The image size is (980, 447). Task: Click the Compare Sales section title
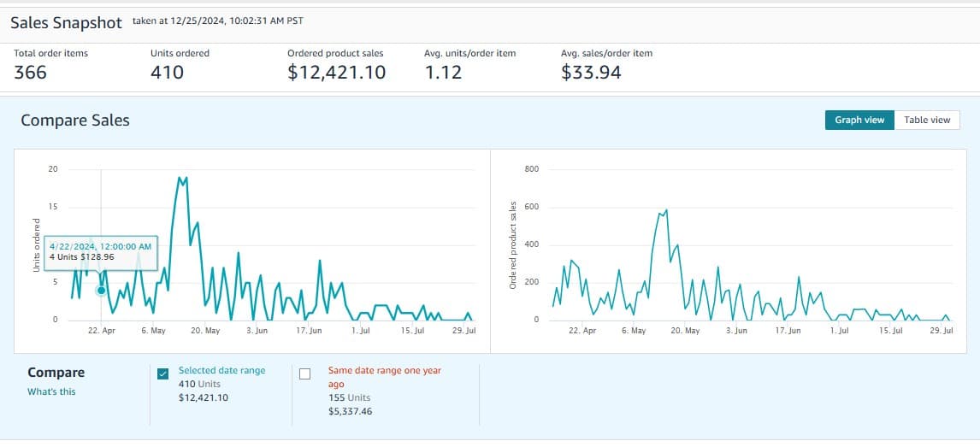coord(75,121)
